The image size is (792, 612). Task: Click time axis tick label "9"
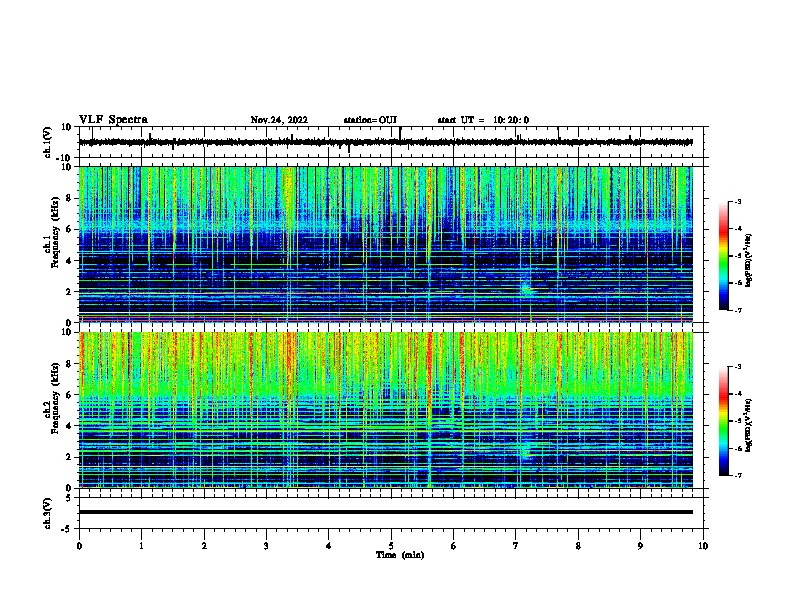tap(640, 546)
